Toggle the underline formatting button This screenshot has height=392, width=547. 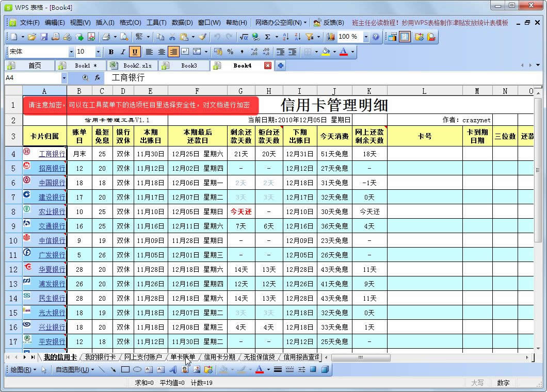pyautogui.click(x=135, y=52)
